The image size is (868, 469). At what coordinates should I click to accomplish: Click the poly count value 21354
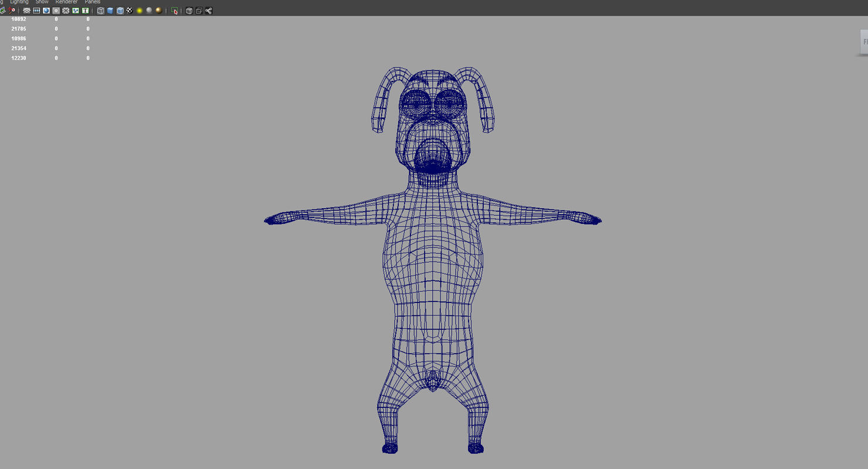point(19,48)
